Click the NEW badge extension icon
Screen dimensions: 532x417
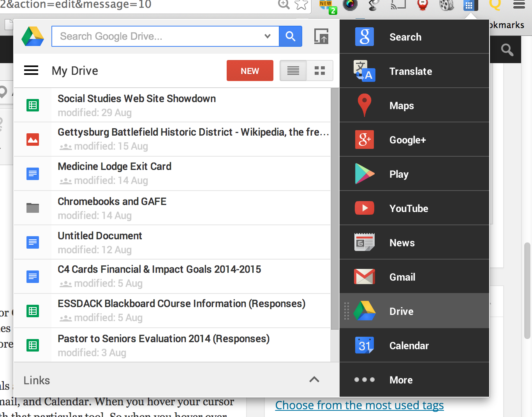point(328,6)
